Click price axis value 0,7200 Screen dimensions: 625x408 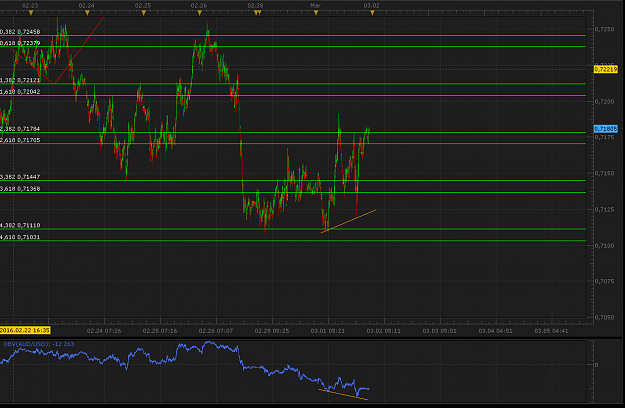[x=604, y=102]
